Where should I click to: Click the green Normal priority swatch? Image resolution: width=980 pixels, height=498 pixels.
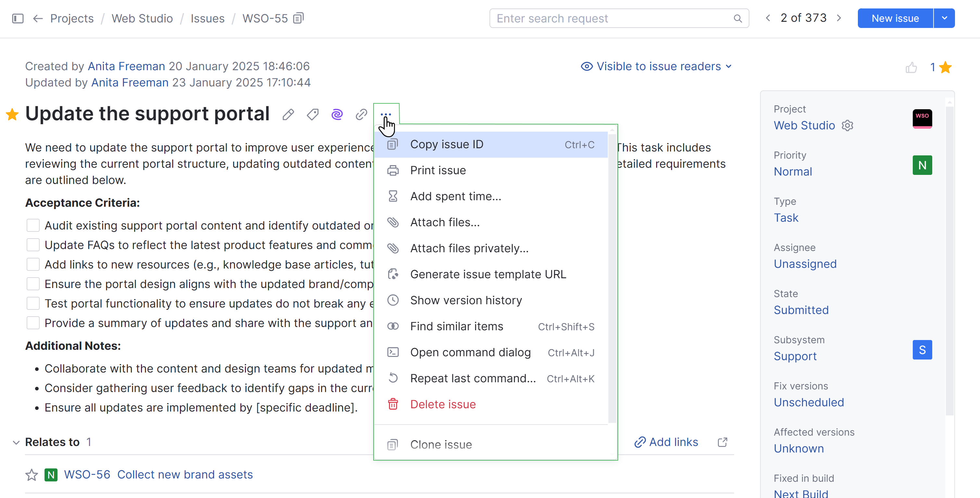922,165
